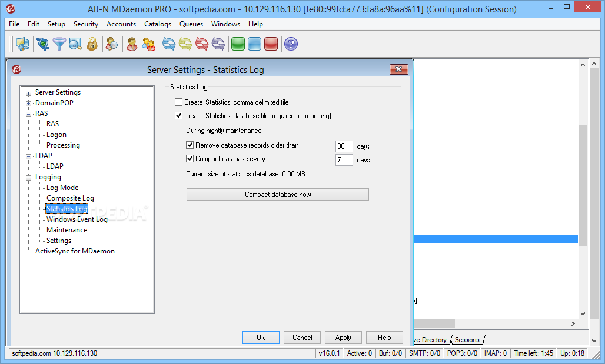The image size is (605, 364).
Task: Click the red square toolbar button
Action: point(271,44)
